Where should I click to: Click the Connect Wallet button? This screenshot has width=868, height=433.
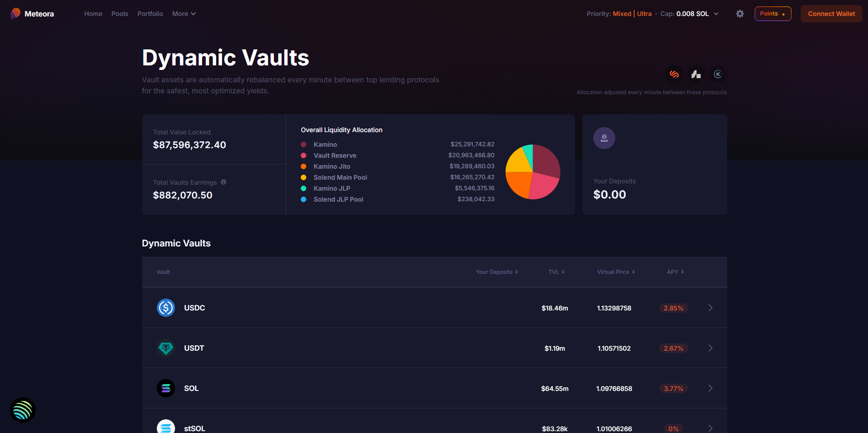(x=831, y=14)
